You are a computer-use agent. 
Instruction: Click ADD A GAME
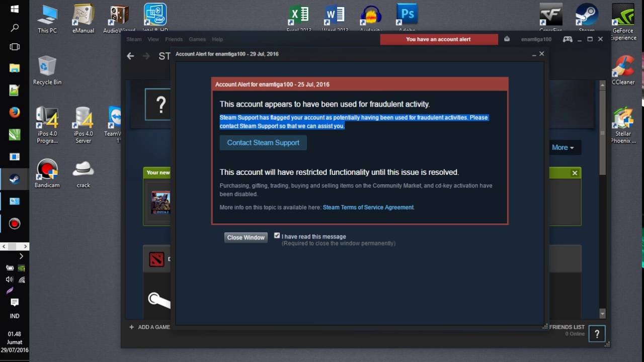point(150,327)
